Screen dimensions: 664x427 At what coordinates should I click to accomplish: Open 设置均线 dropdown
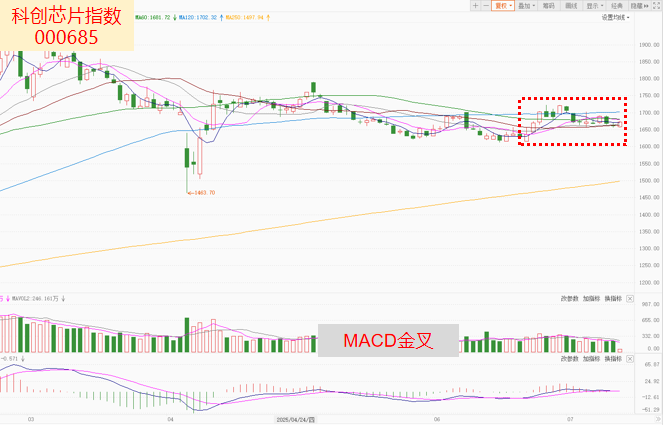click(x=616, y=17)
